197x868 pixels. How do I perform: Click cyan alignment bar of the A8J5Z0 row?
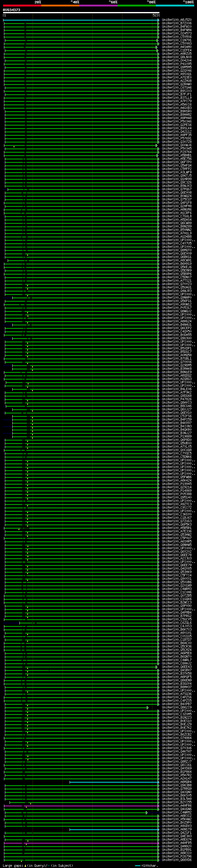(81, 20)
